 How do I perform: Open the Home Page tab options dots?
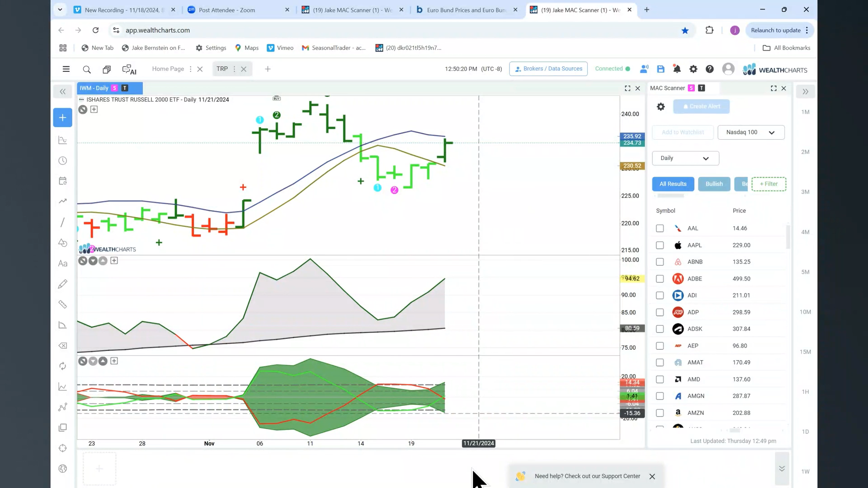pyautogui.click(x=190, y=69)
